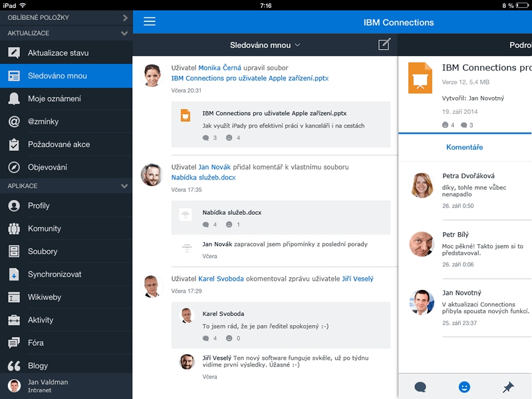Open the Nabídka služeb.docx file card

(281, 217)
